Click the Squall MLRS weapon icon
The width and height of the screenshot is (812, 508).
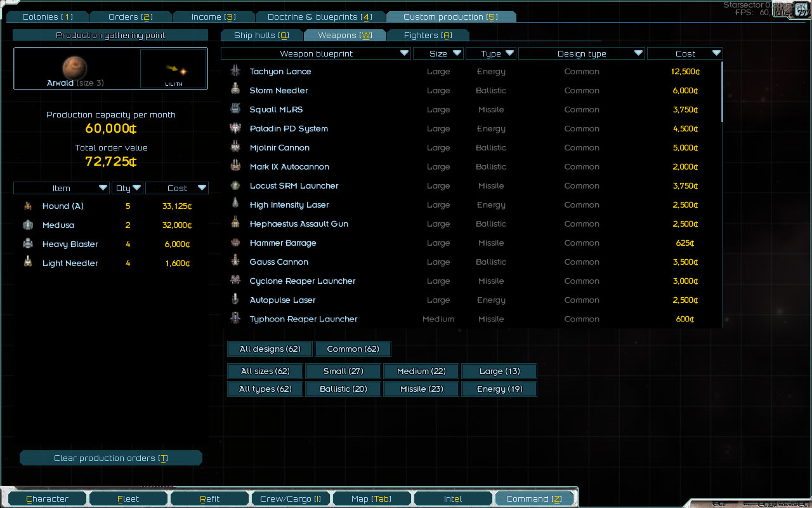coord(235,109)
